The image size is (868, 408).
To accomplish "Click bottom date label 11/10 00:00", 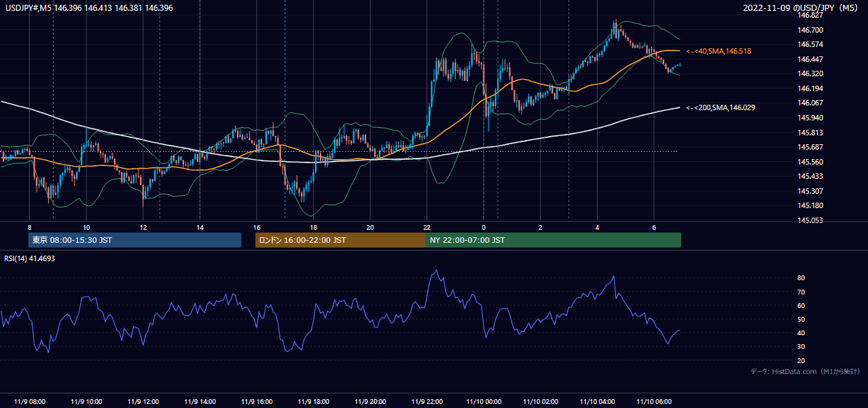I will [484, 402].
